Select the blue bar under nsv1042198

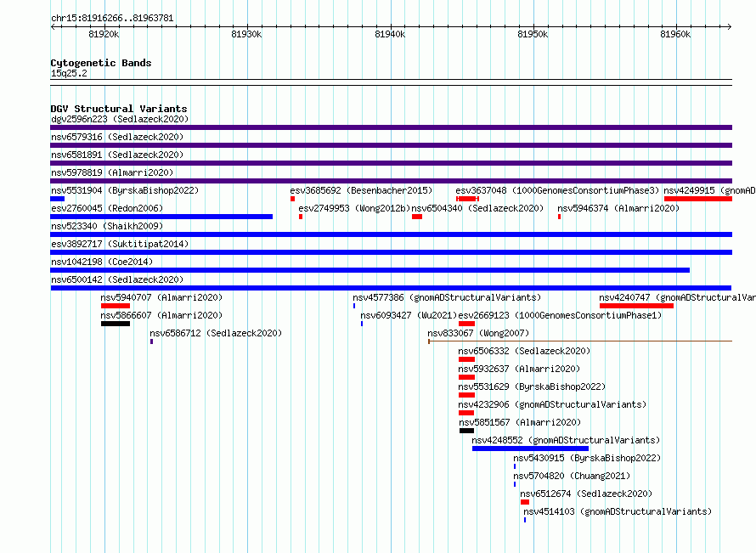(x=370, y=270)
